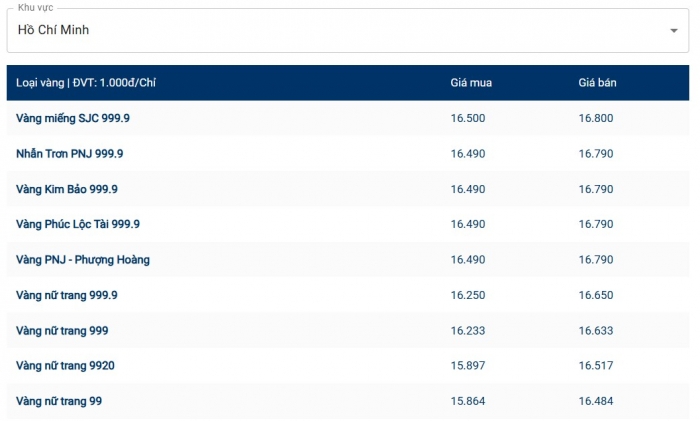The image size is (700, 421).
Task: Click the 16.484 sell price cell
Action: 596,401
